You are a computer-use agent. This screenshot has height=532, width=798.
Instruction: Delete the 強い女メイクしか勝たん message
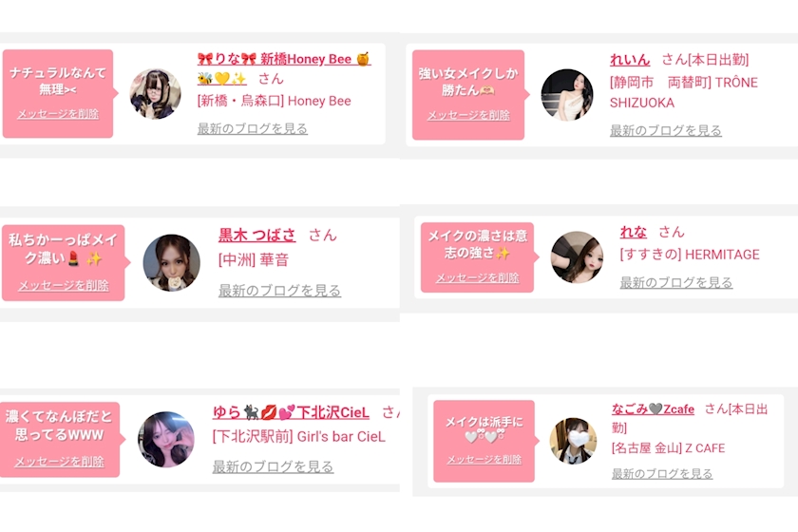(468, 116)
